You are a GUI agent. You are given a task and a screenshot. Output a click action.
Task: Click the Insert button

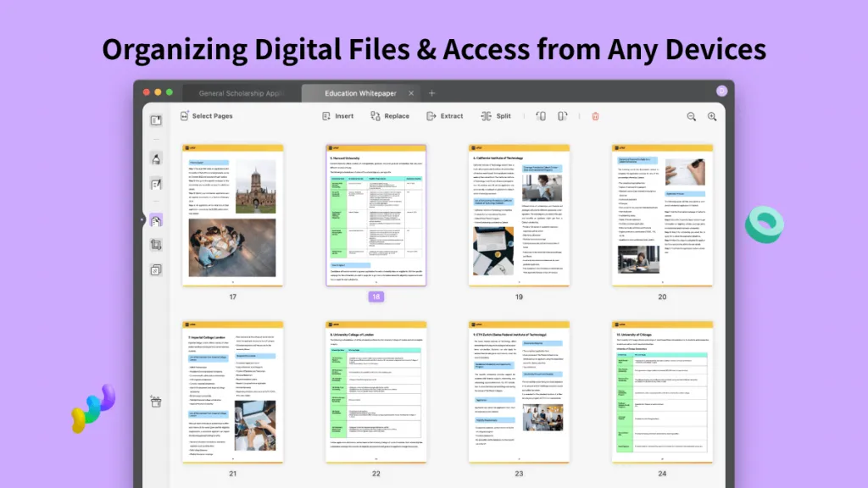click(337, 116)
